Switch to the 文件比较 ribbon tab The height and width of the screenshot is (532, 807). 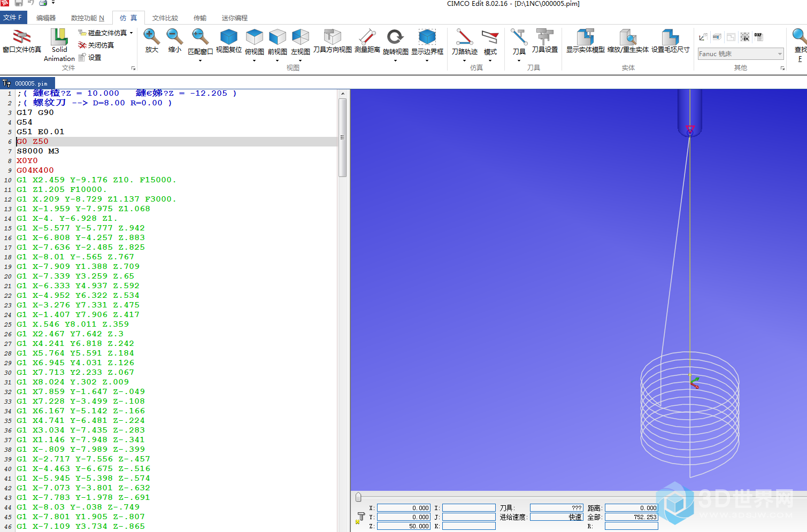click(x=165, y=18)
